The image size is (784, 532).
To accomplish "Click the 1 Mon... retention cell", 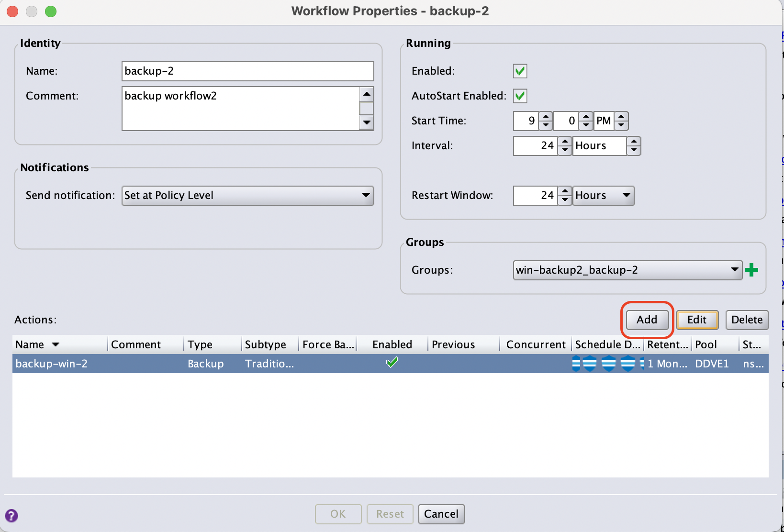I will click(668, 364).
